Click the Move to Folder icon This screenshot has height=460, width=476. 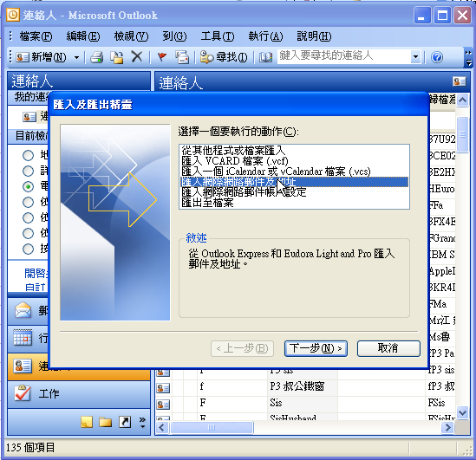pos(117,57)
